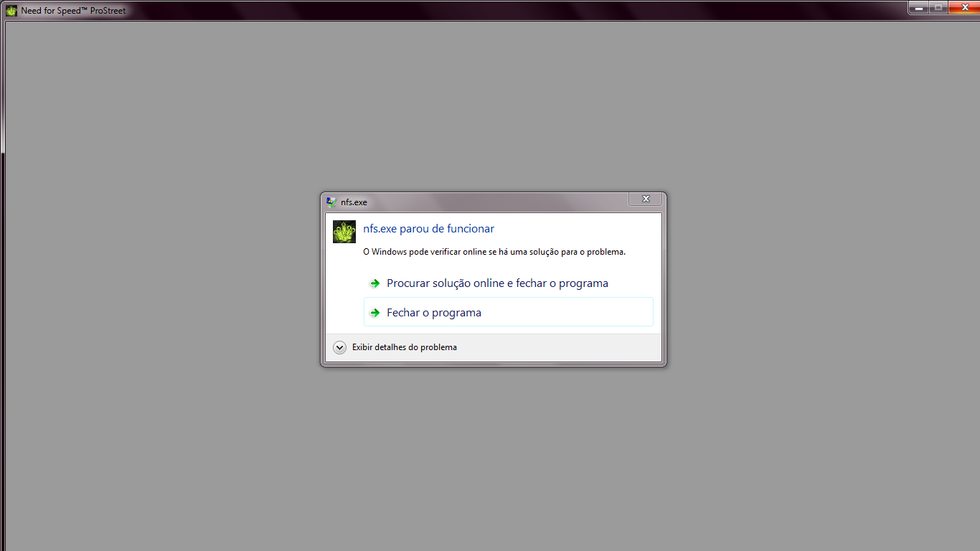Click the 'Exibir detalhes do problema' label
The image size is (980, 551).
click(405, 347)
